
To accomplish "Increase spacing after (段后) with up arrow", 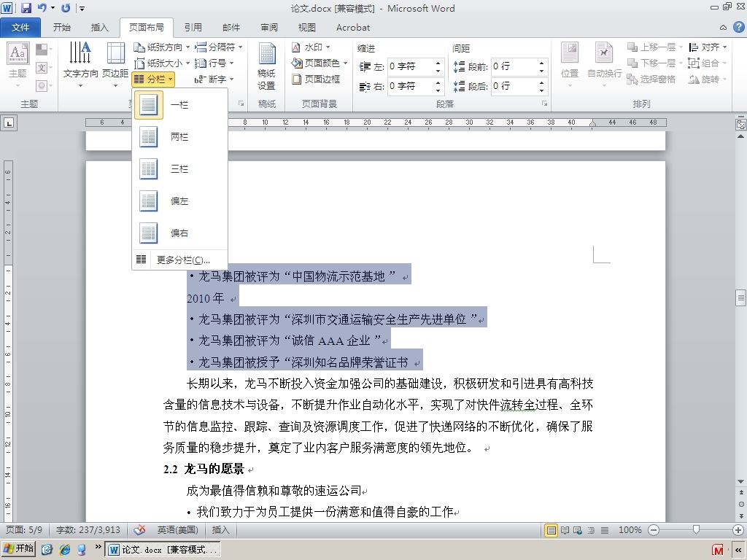I will [542, 82].
